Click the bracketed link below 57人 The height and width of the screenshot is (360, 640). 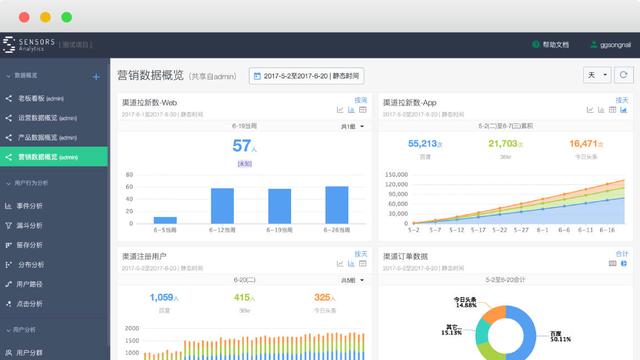pyautogui.click(x=244, y=164)
